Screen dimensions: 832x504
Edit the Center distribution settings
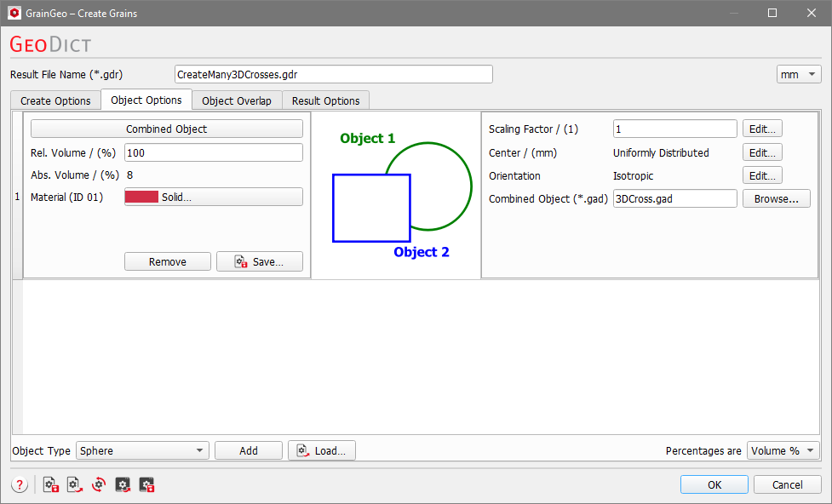click(x=762, y=152)
